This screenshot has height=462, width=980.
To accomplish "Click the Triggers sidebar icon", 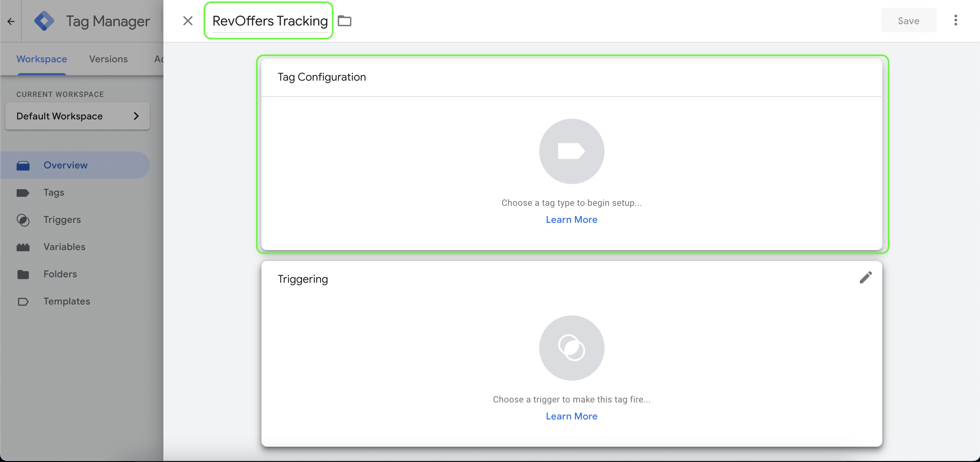I will click(x=23, y=220).
